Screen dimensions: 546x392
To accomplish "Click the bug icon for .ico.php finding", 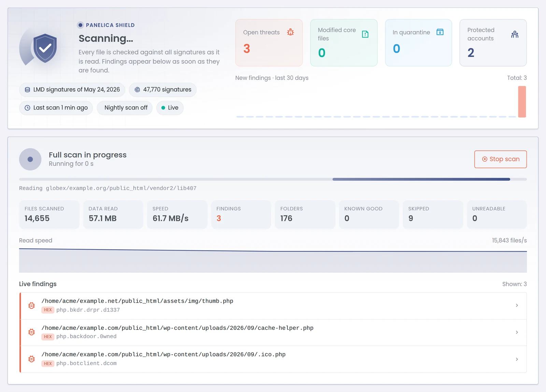I will [x=31, y=359].
